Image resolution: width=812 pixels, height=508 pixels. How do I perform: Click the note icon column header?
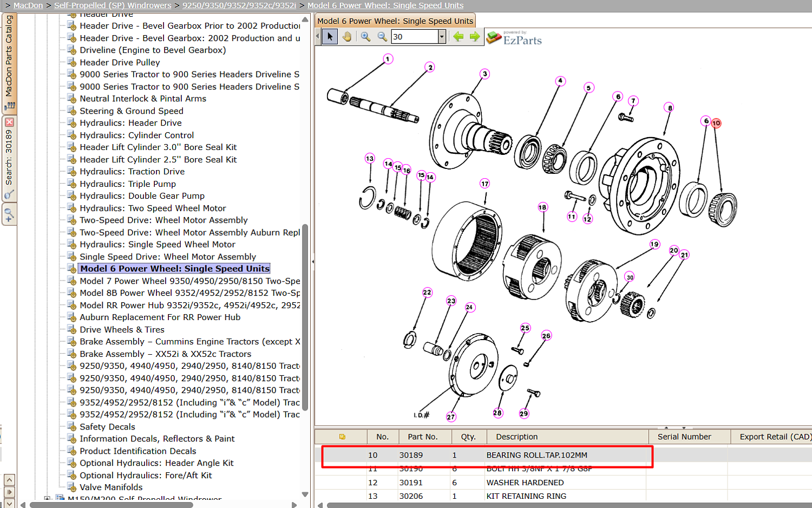[x=342, y=437]
